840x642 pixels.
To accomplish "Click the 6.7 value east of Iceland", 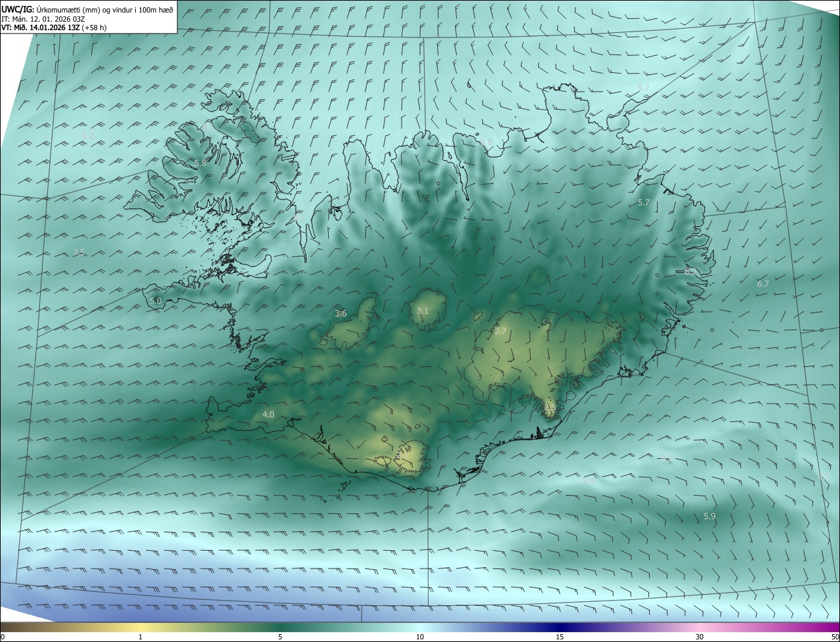I will click(x=763, y=284).
